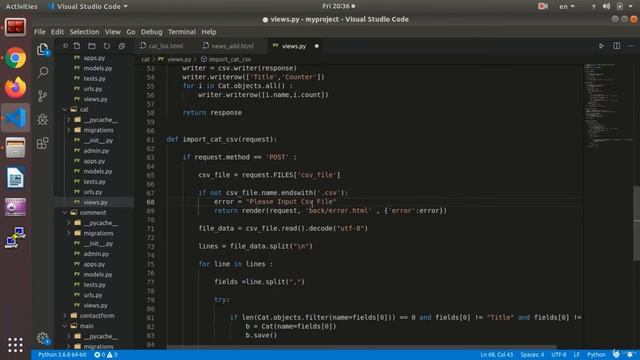This screenshot has height=360, width=640.
Task: Click the import_cat_csv breadcrumb
Action: coord(226,60)
